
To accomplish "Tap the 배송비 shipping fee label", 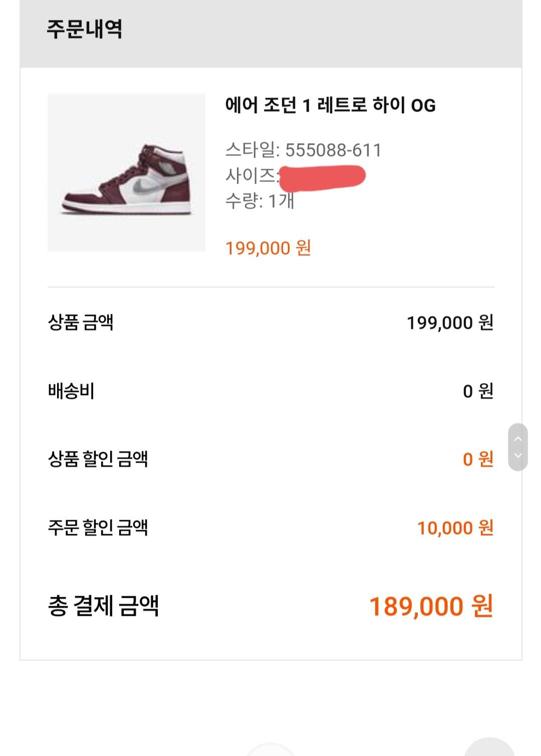I will click(x=71, y=391).
